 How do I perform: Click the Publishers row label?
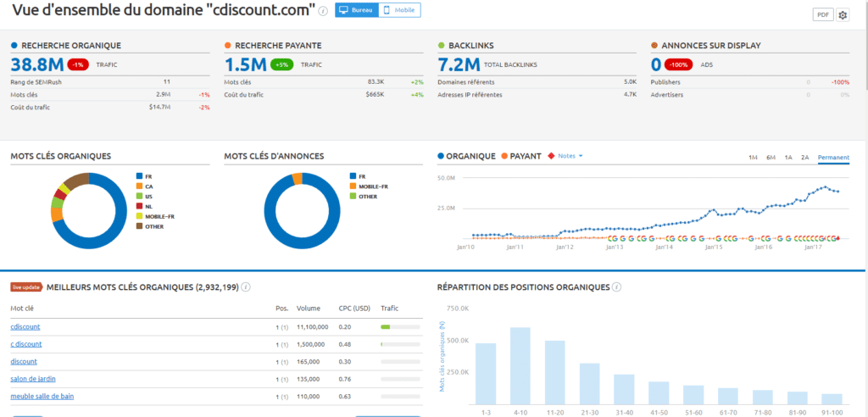(665, 82)
